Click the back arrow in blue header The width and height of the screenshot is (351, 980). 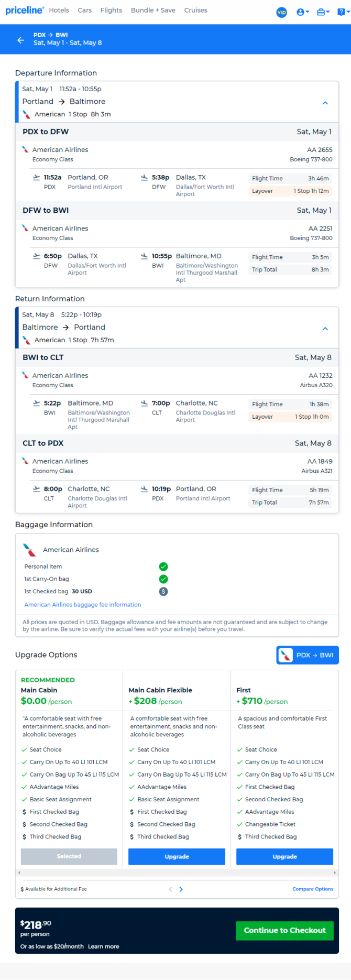[x=20, y=40]
